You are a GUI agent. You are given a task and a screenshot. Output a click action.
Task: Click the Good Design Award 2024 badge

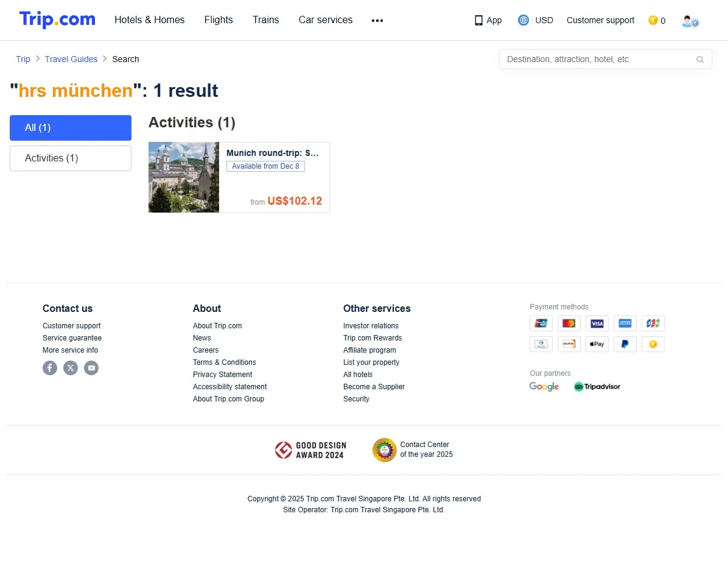[310, 450]
